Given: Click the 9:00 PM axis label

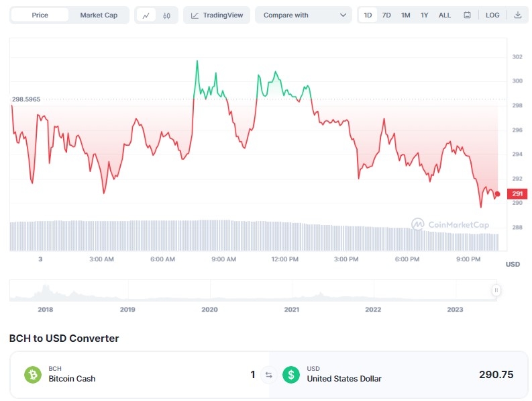Looking at the screenshot, I should pos(468,259).
